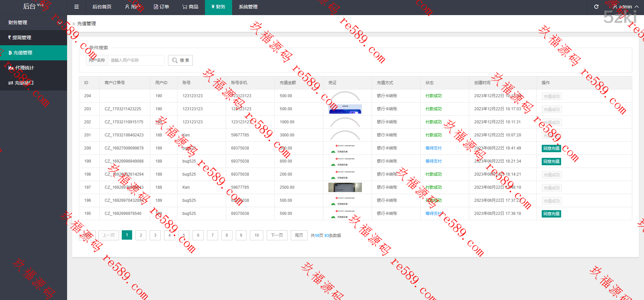Open the 订单 orders menu
This screenshot has width=644, height=300.
(161, 7)
